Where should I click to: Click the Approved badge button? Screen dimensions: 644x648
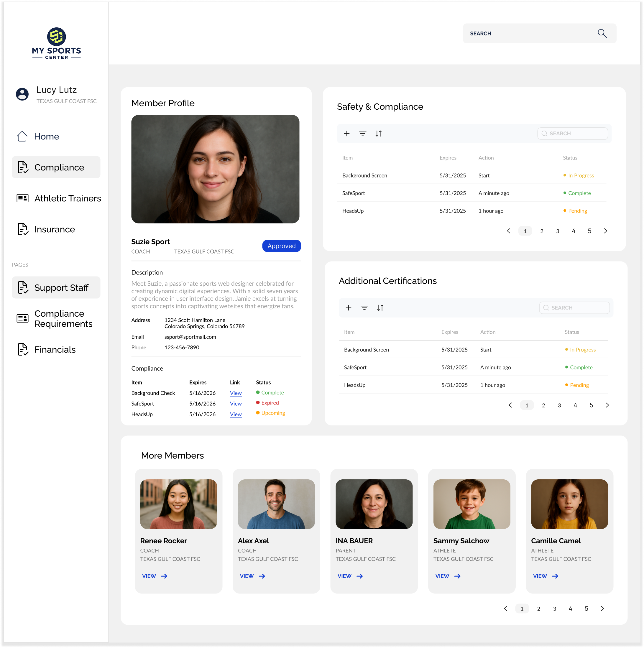(281, 246)
